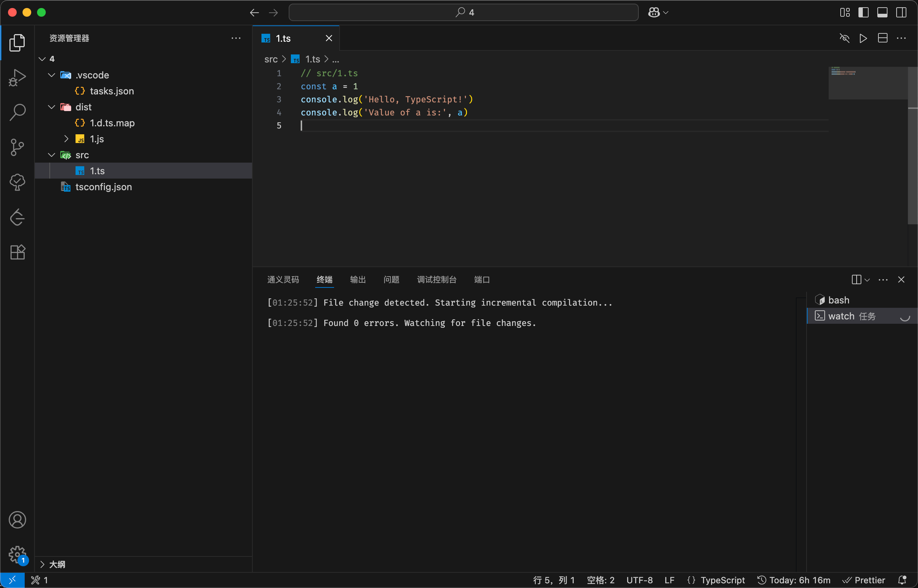918x588 pixels.
Task: Open the Accounts icon in activity bar
Action: [x=17, y=520]
